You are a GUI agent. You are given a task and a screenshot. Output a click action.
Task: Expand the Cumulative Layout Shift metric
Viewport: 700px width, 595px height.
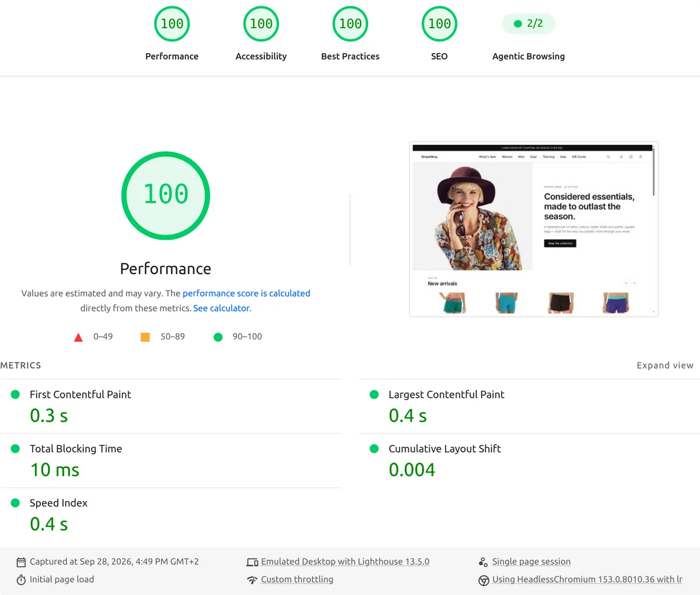[x=530, y=461]
